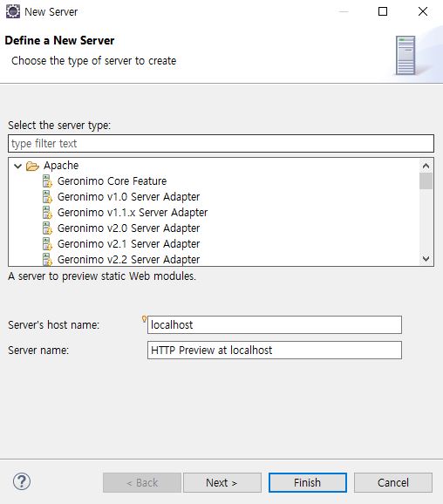Click the Geronimo v2.2 Server Adapter icon

pos(47,259)
